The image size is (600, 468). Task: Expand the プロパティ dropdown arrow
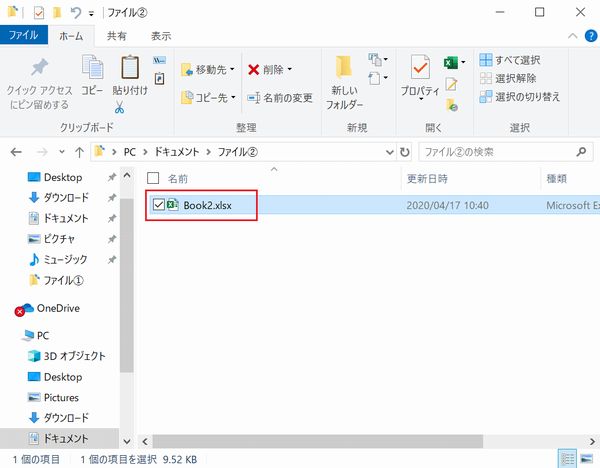(x=421, y=100)
